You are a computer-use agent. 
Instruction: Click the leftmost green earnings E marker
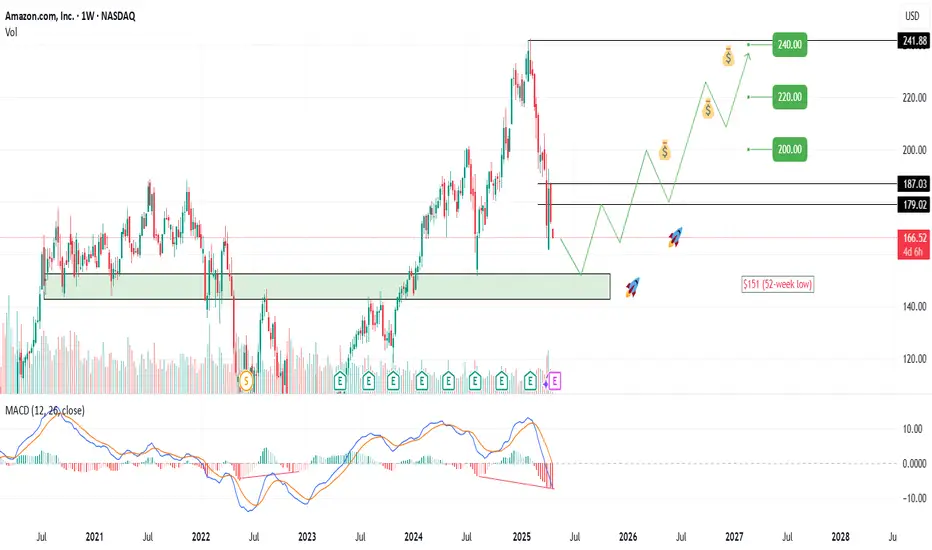[340, 381]
